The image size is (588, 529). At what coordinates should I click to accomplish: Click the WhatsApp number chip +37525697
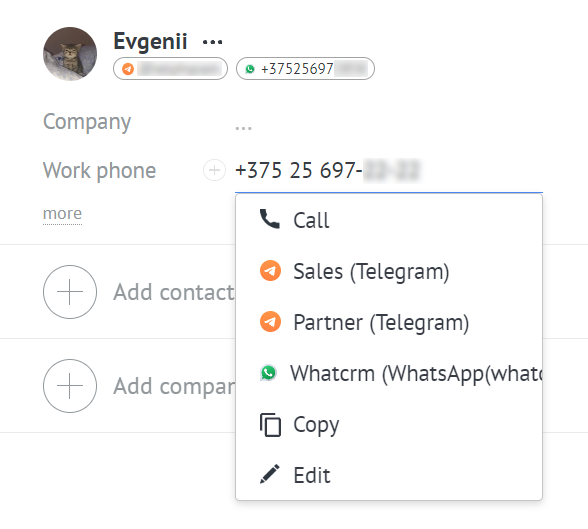click(x=305, y=69)
